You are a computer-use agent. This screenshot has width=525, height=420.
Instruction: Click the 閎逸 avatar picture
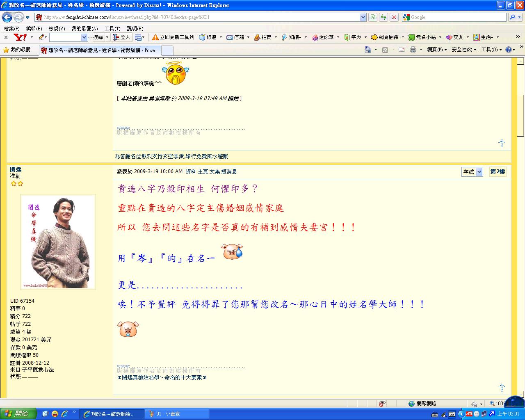tap(58, 242)
